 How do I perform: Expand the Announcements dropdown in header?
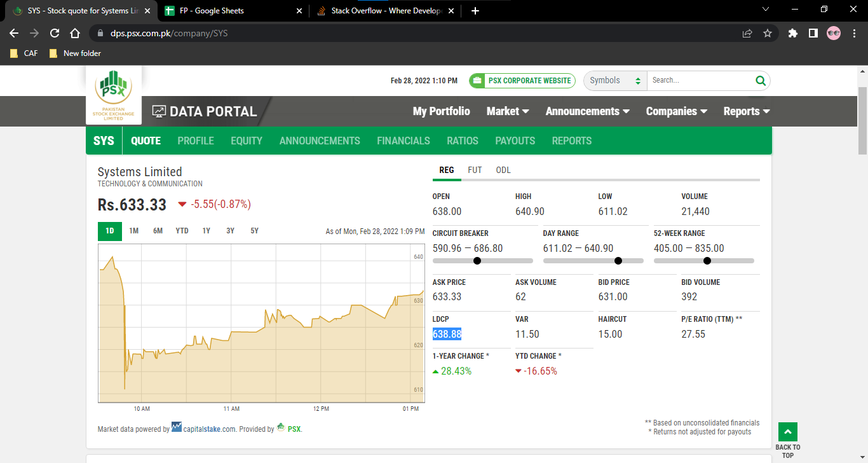point(588,111)
